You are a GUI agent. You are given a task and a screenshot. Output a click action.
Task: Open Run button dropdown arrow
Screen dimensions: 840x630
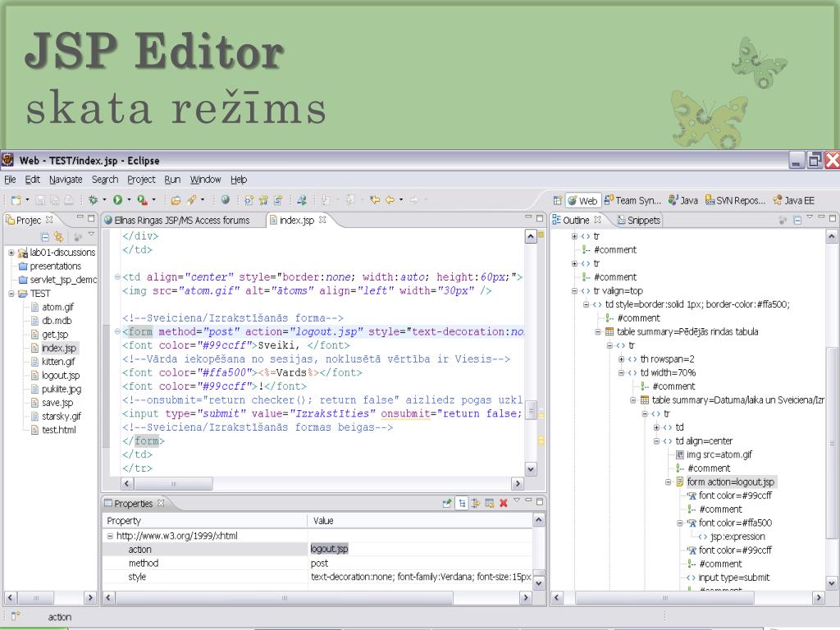click(129, 200)
